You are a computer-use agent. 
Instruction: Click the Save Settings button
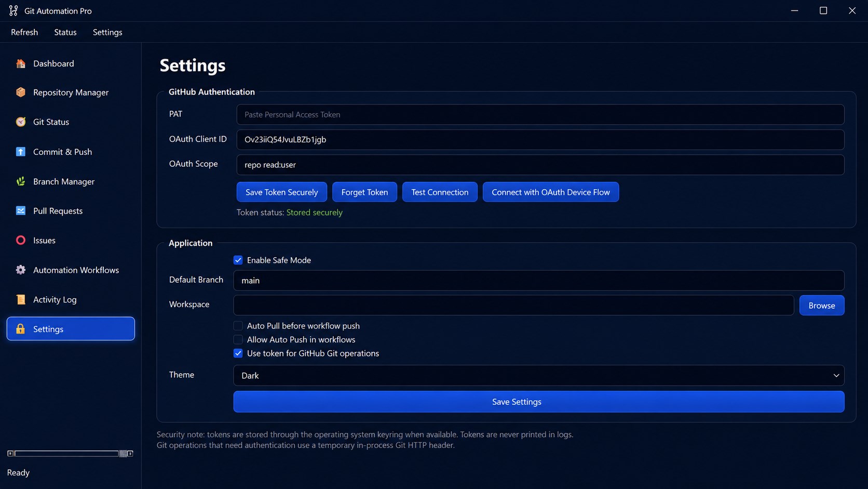click(539, 402)
